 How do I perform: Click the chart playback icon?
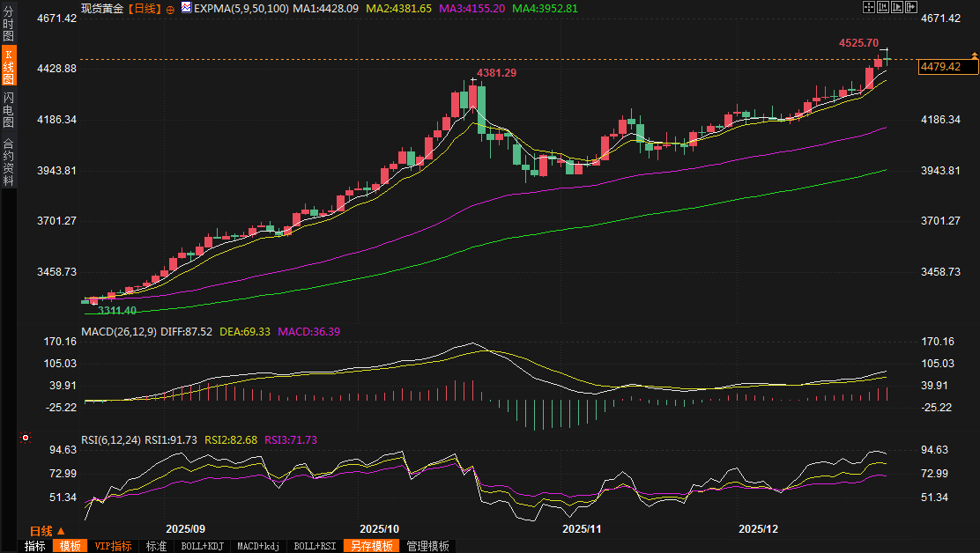(x=898, y=7)
